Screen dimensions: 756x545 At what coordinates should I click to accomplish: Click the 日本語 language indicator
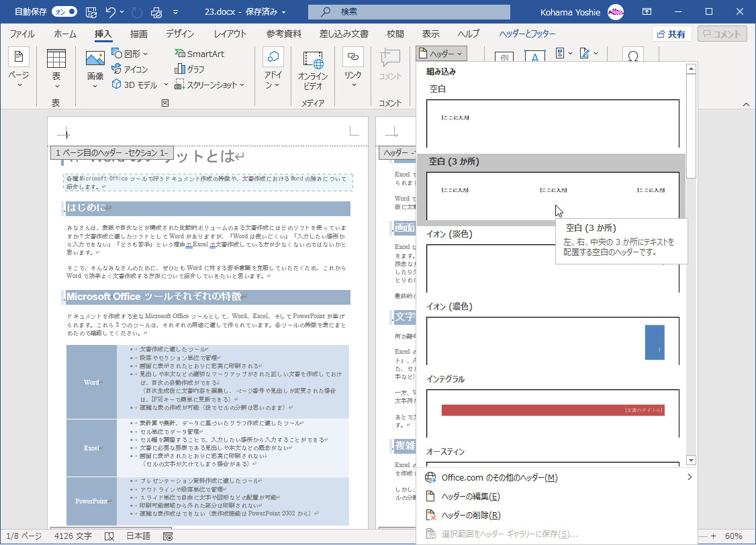[x=138, y=536]
